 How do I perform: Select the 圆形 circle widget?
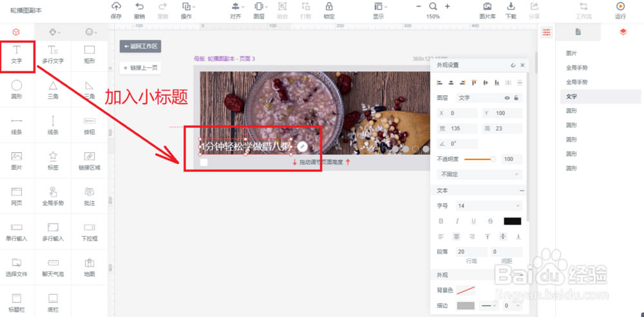[17, 91]
